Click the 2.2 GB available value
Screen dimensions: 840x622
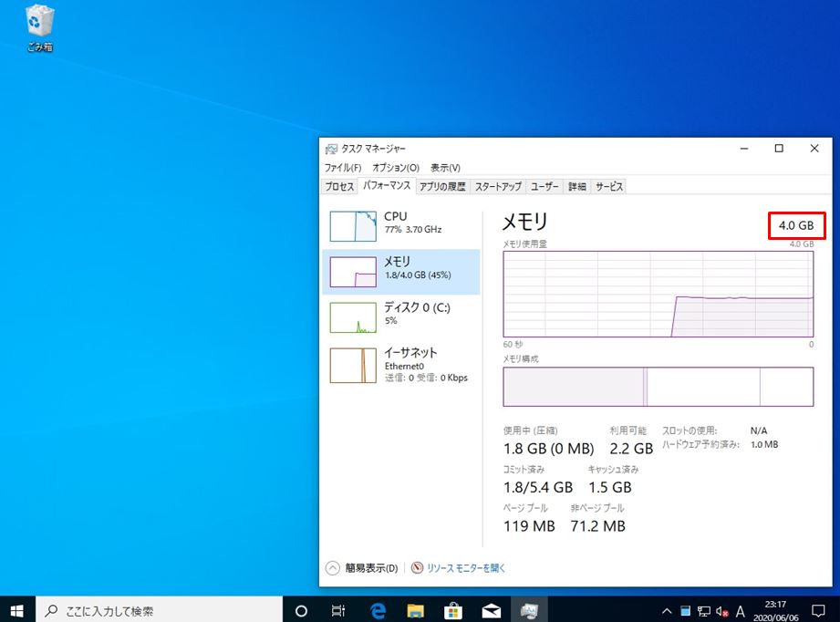tap(631, 449)
